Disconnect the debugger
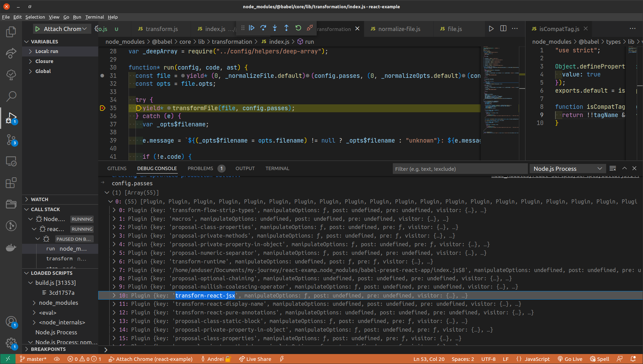This screenshot has width=643, height=364. (x=310, y=28)
